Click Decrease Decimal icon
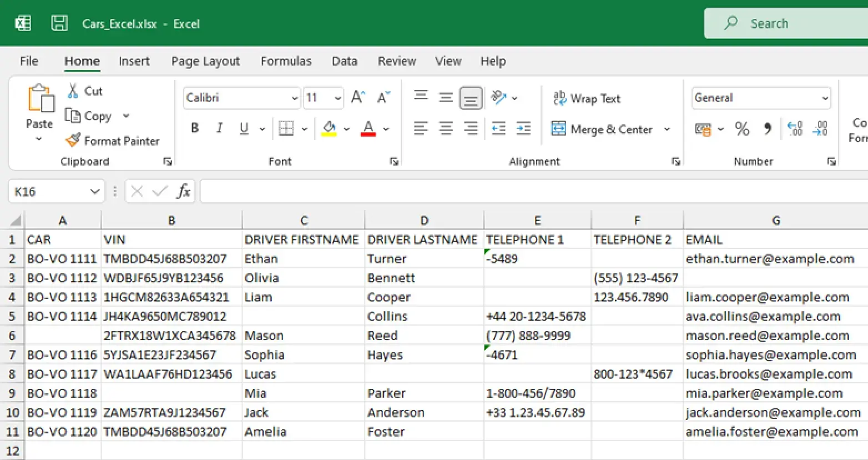Image resolution: width=868 pixels, height=460 pixels. point(820,129)
